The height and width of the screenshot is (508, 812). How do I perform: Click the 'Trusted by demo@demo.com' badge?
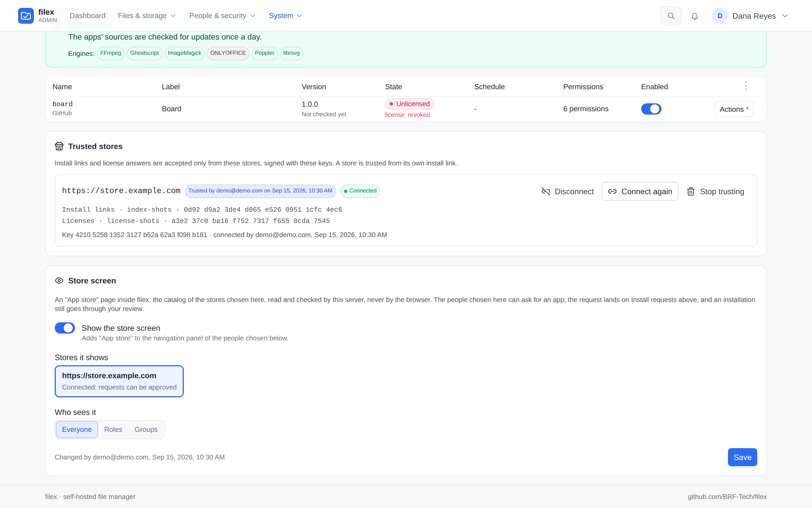[260, 191]
